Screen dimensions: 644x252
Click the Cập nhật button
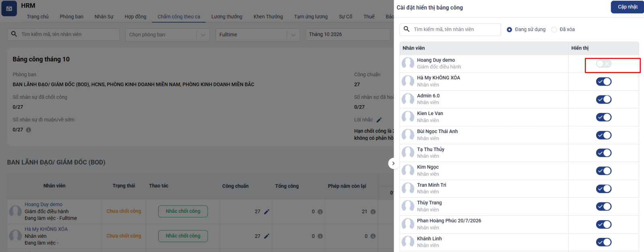[627, 7]
